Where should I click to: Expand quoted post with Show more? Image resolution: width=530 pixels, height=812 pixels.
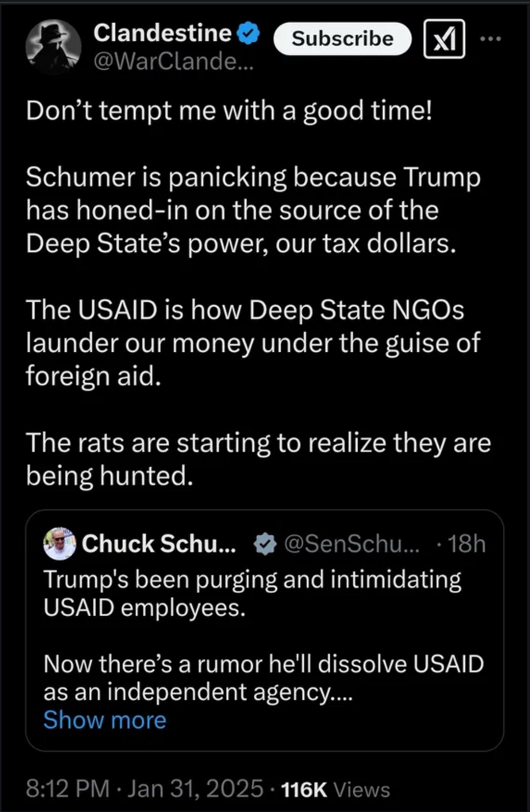coord(105,720)
